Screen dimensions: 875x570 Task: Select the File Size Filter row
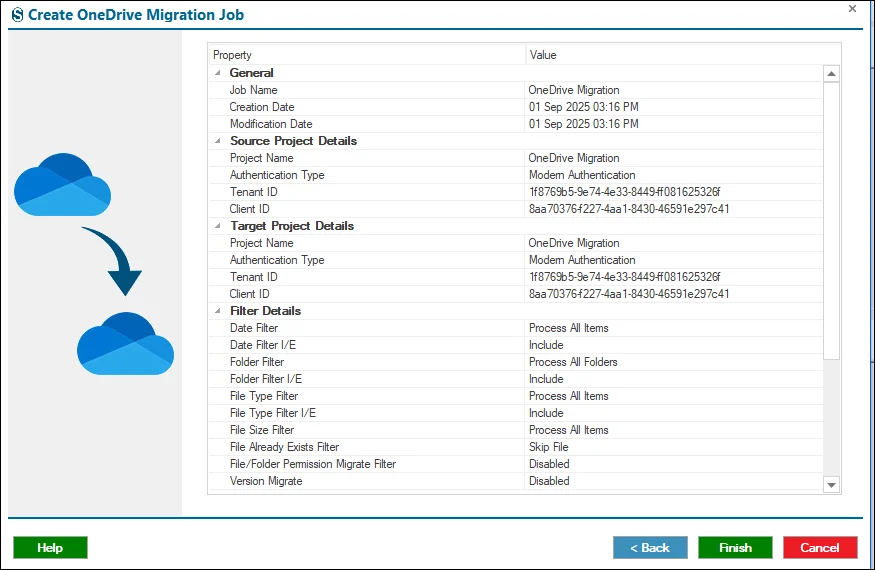516,430
